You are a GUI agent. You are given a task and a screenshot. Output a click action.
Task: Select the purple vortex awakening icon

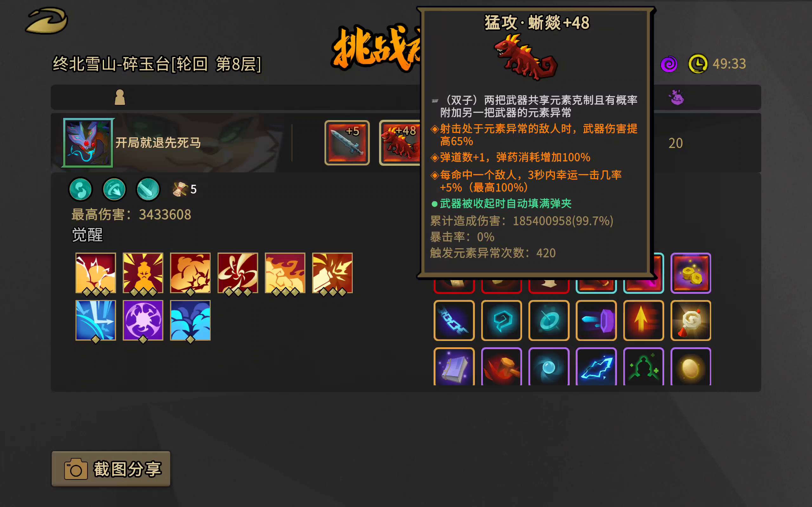pos(143,320)
